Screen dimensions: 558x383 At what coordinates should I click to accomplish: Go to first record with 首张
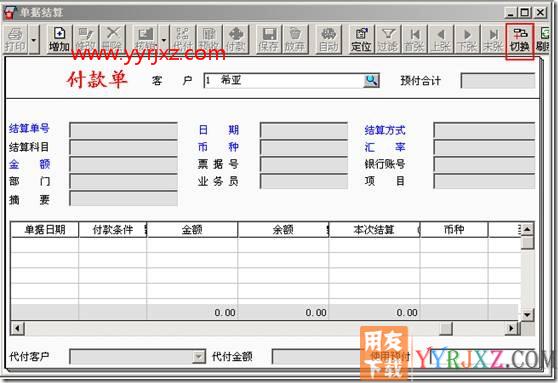click(414, 39)
